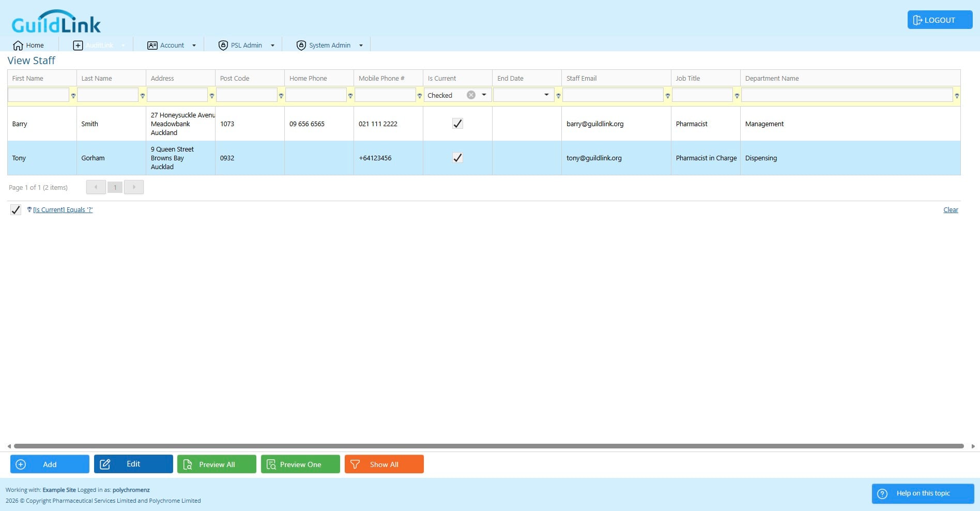Go to previous page arrow in pager
This screenshot has height=511, width=980.
pyautogui.click(x=96, y=187)
